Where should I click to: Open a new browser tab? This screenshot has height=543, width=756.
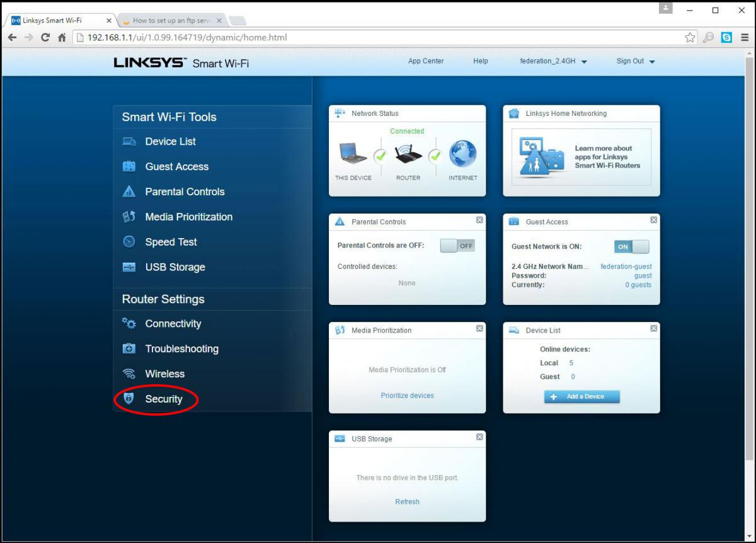tap(238, 20)
